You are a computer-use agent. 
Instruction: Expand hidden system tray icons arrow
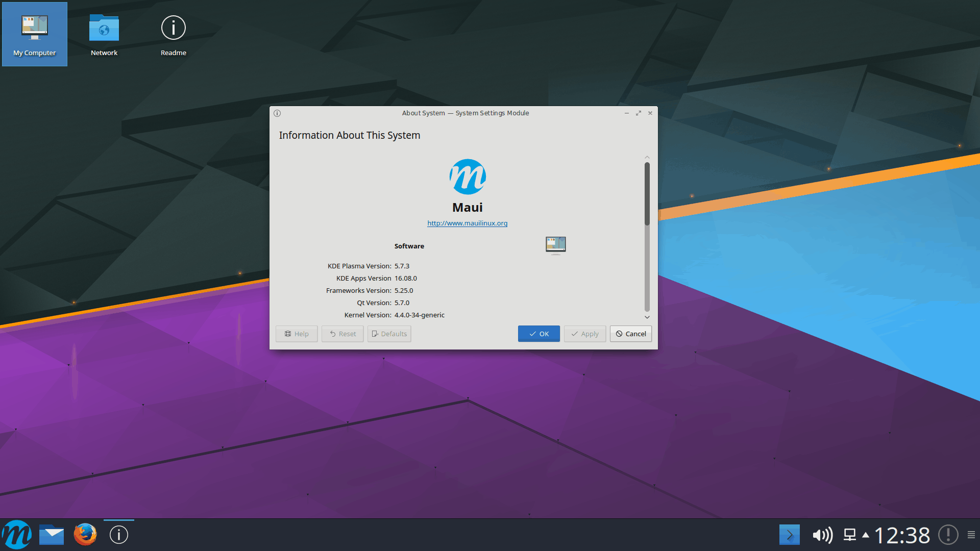pos(866,535)
